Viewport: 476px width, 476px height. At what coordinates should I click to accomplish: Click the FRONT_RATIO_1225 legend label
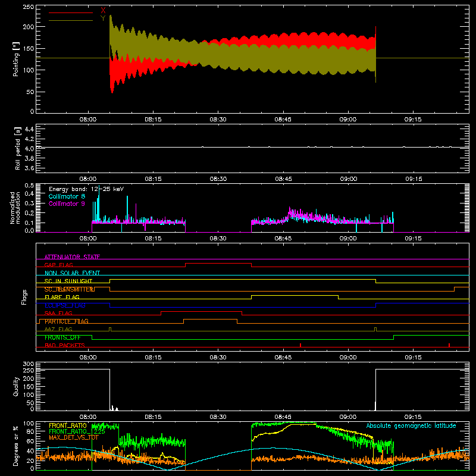(x=77, y=431)
